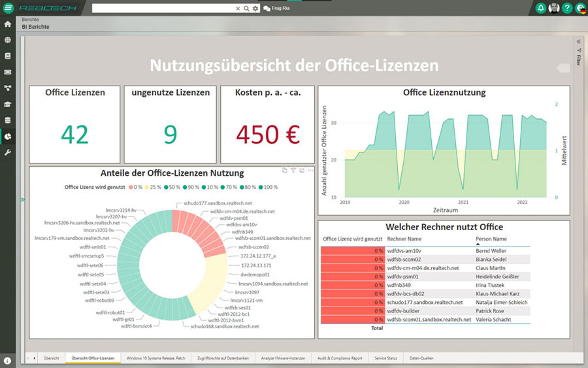The height and width of the screenshot is (368, 588).
Task: Click the Office Lizenzen 42 card
Action: coord(74,125)
